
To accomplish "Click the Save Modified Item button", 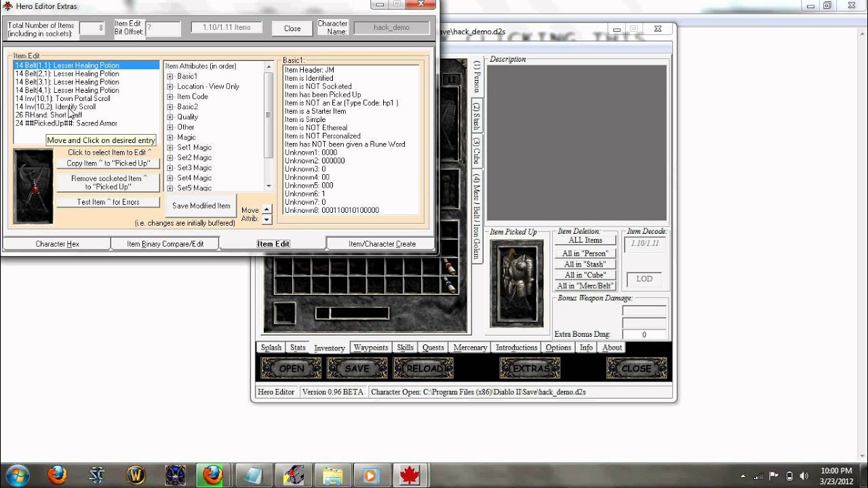I will coord(201,206).
